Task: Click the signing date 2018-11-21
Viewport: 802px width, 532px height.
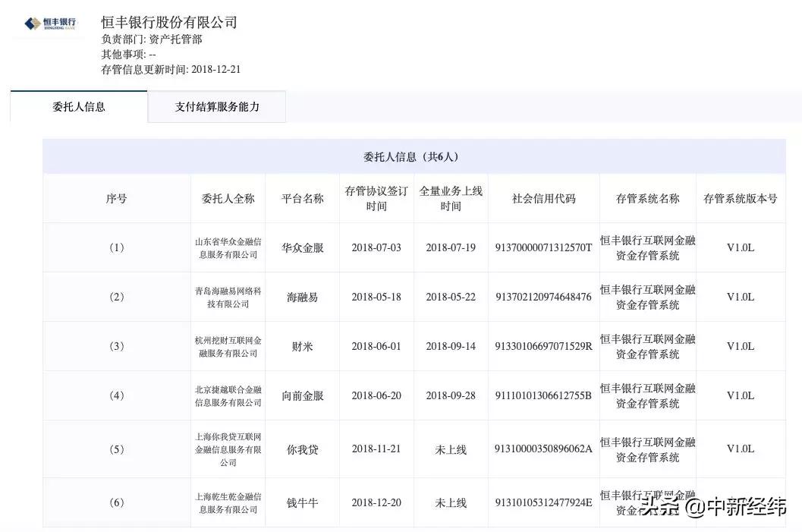Action: click(376, 449)
